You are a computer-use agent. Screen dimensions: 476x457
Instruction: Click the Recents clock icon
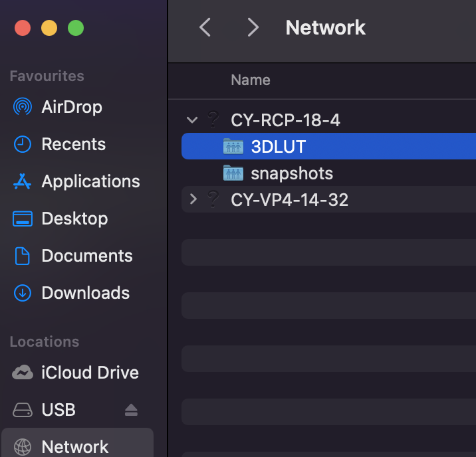tap(23, 144)
